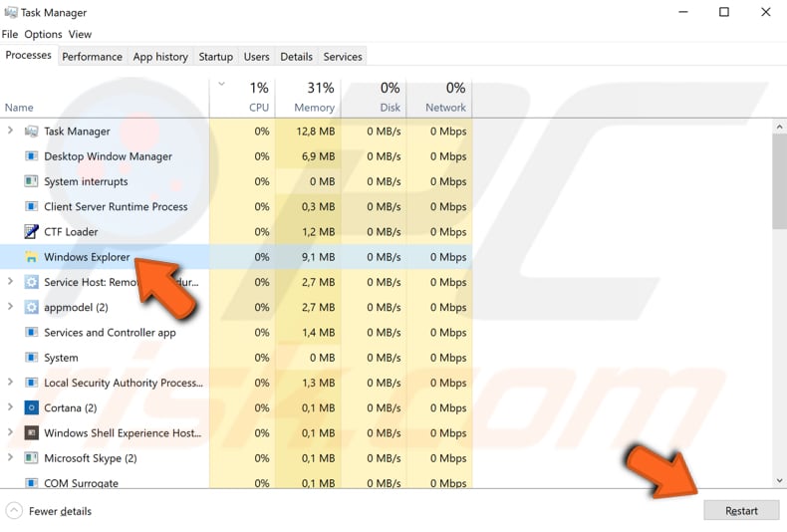Click the Task Manager title bar icon
This screenshot has width=787, height=532.
pos(10,12)
